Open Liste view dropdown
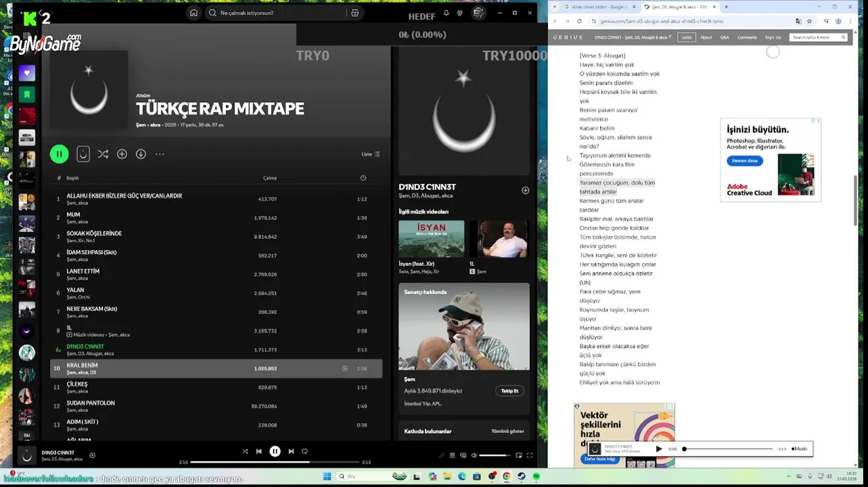Screen dimensions: 868x487 370,154
